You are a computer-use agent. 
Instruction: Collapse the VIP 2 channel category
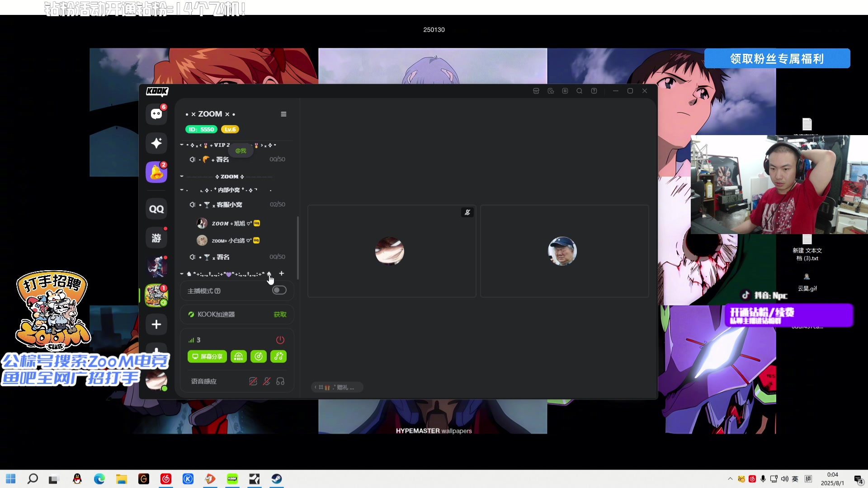tap(182, 145)
